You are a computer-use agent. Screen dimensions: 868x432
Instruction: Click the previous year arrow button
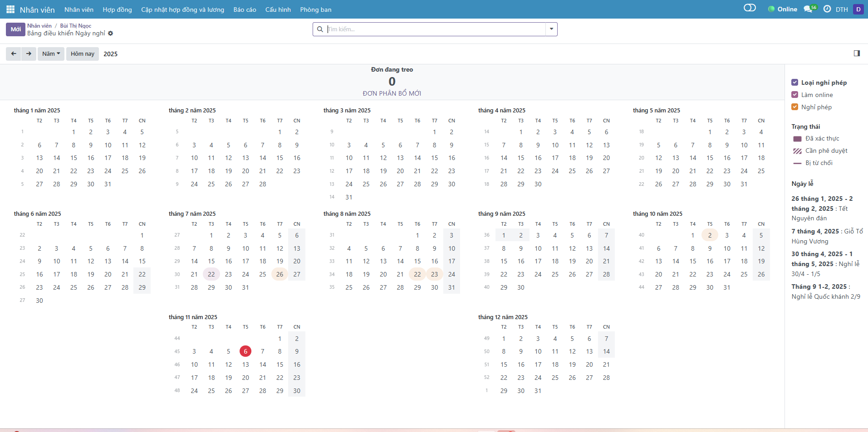click(x=14, y=53)
